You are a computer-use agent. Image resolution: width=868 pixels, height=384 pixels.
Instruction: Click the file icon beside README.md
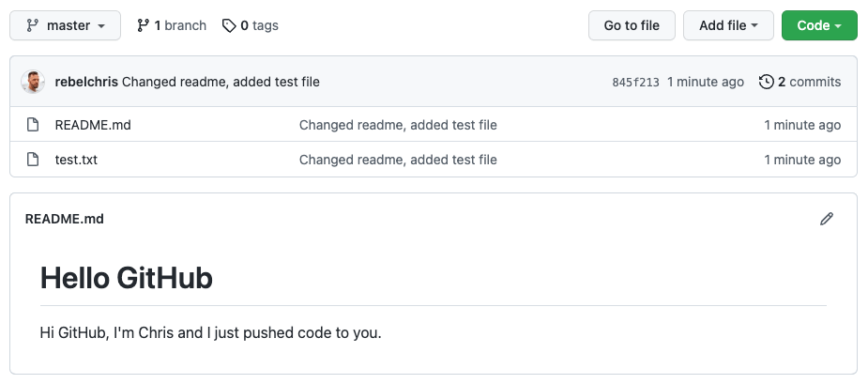coord(33,125)
